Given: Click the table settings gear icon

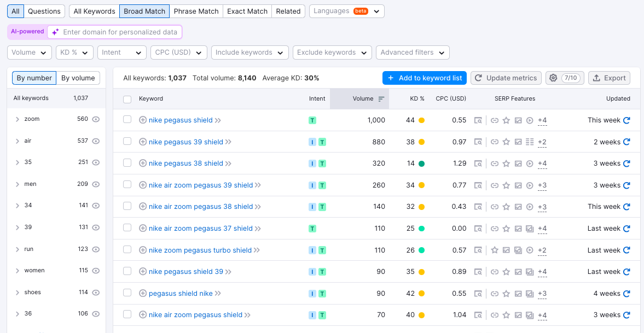Looking at the screenshot, I should point(553,78).
